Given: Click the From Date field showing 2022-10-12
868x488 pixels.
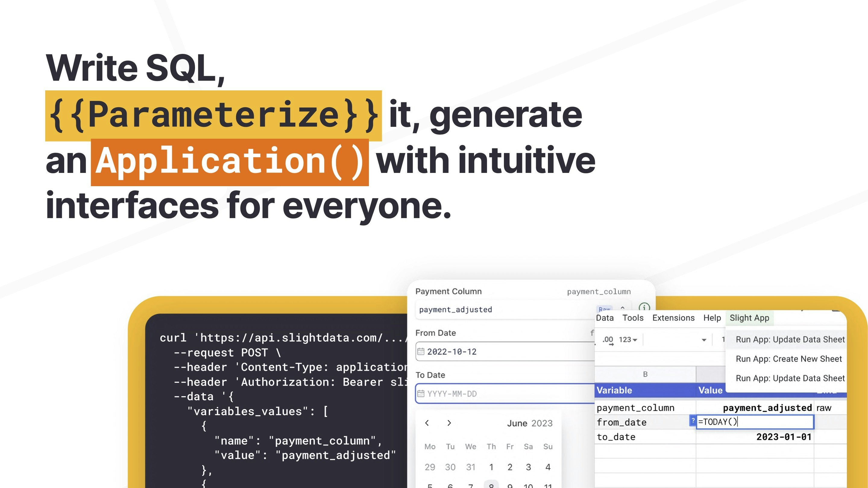Looking at the screenshot, I should click(x=505, y=352).
